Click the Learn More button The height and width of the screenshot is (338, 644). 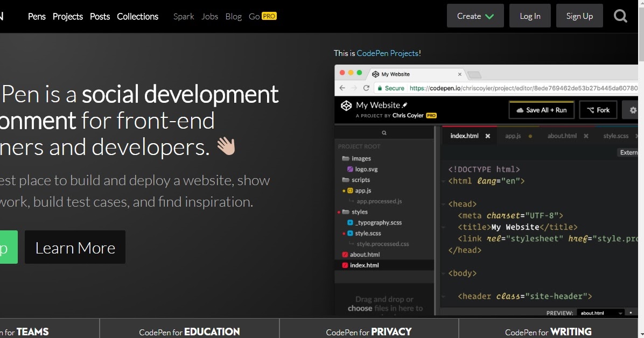75,247
